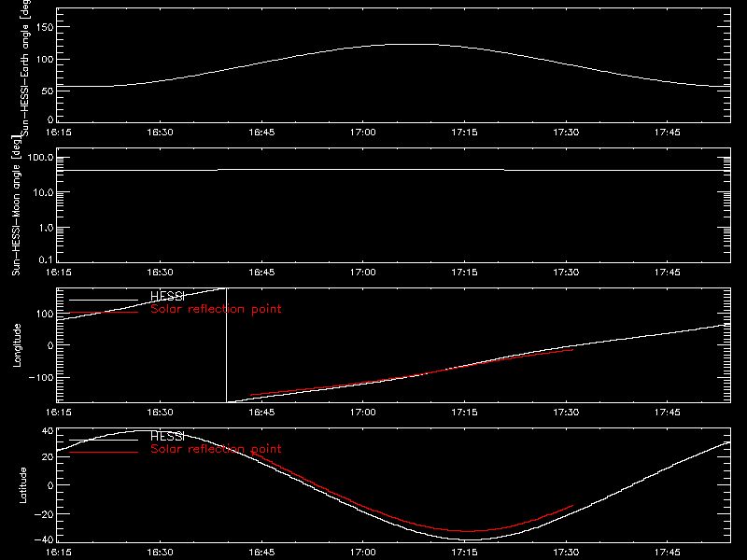Select HESSI legend label in Longitude plot
The height and width of the screenshot is (560, 747).
tap(167, 296)
